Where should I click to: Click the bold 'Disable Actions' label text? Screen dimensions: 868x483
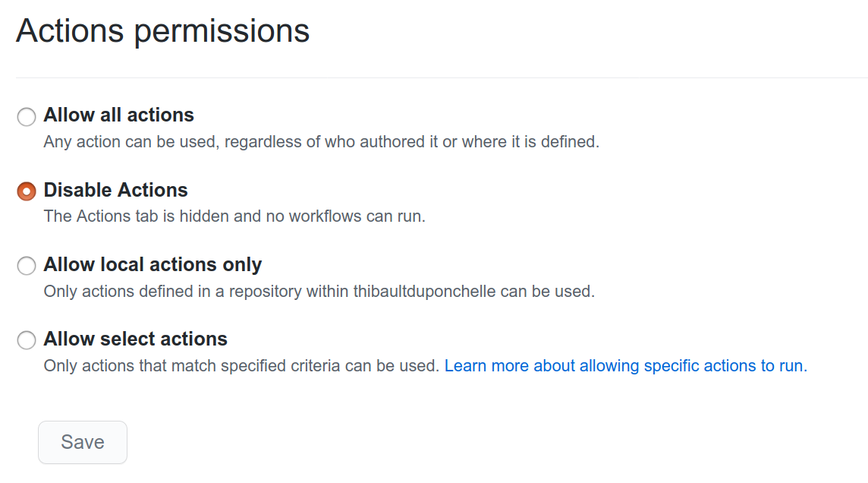coord(115,190)
